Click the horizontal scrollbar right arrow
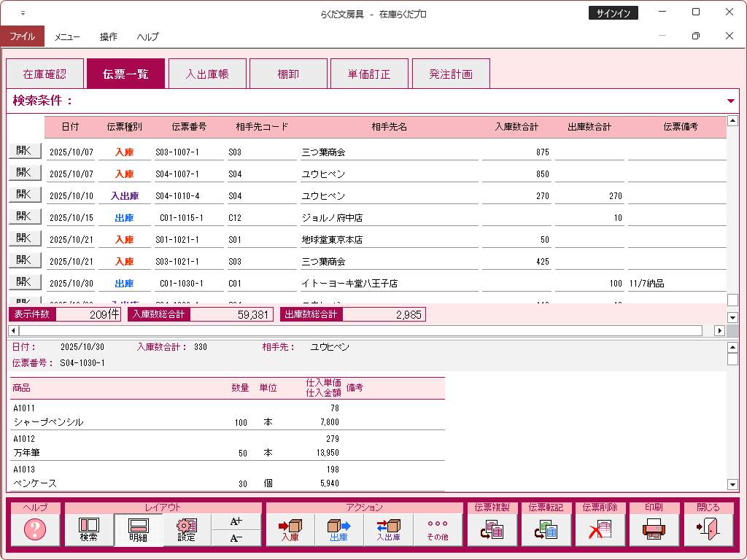This screenshot has width=747, height=560. (x=719, y=330)
